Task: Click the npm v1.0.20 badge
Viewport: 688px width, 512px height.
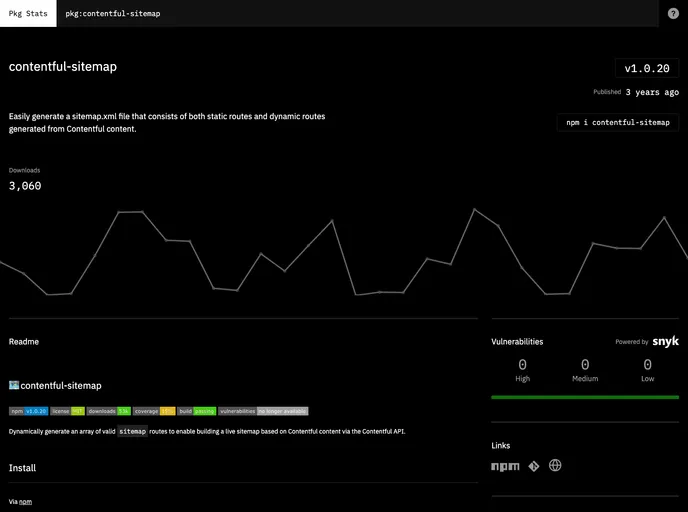Action: (x=29, y=411)
